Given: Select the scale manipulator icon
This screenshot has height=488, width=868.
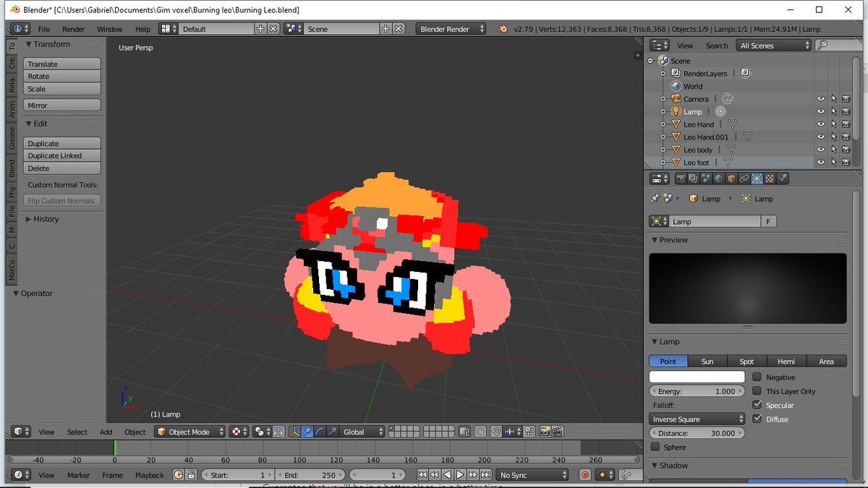Looking at the screenshot, I should (x=332, y=432).
